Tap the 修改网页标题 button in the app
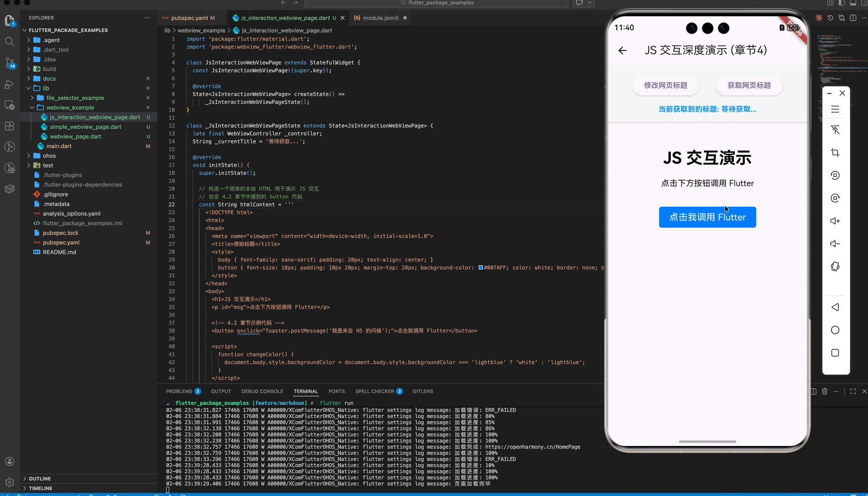 (665, 85)
